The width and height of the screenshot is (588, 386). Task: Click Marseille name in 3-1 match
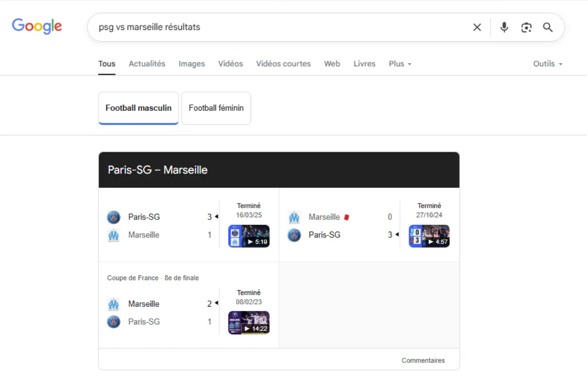144,235
